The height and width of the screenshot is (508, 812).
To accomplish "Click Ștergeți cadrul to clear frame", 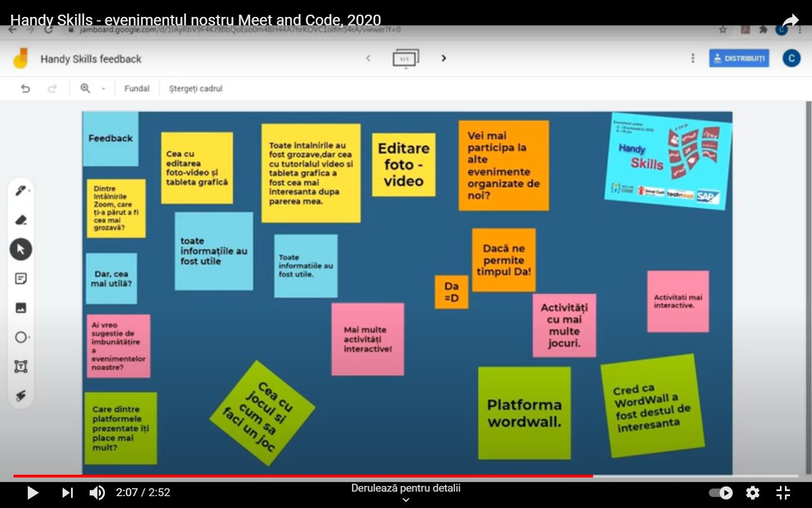I will (x=196, y=89).
